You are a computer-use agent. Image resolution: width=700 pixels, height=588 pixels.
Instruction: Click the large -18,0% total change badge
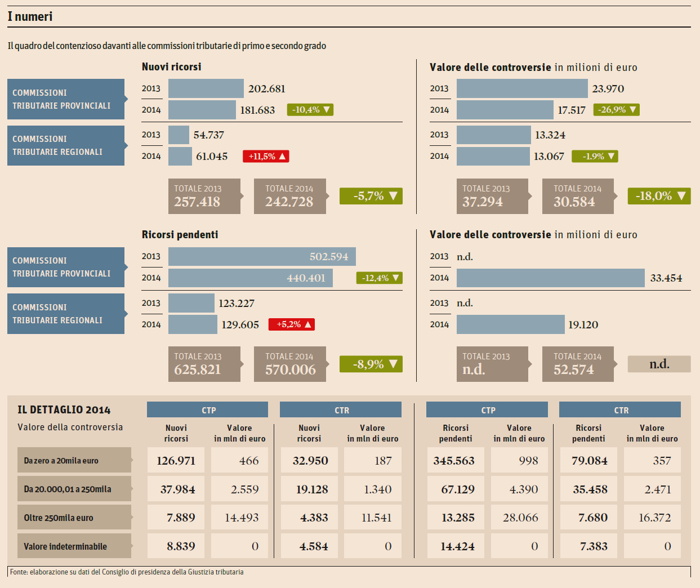(659, 196)
